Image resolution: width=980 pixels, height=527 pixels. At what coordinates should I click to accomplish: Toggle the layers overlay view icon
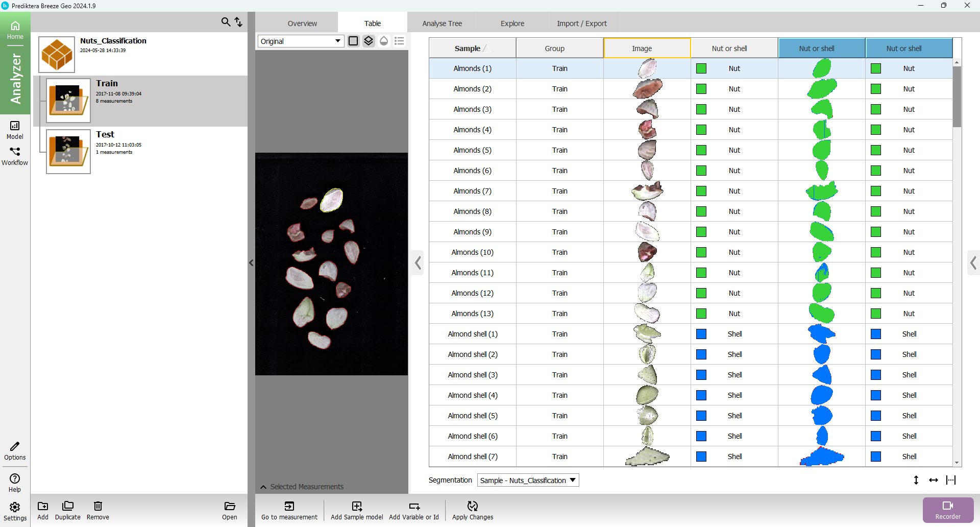click(x=369, y=41)
